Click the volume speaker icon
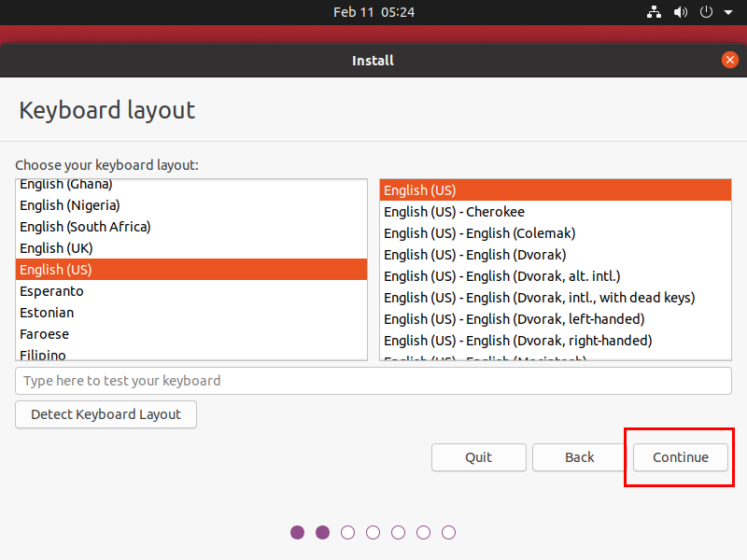This screenshot has height=560, width=747. (681, 12)
